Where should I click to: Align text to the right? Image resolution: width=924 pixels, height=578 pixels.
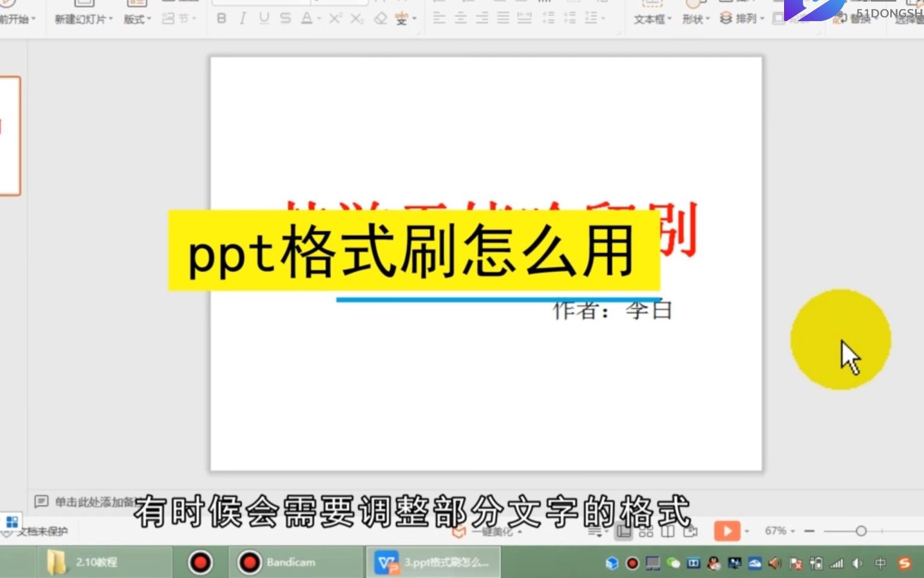[x=482, y=19]
